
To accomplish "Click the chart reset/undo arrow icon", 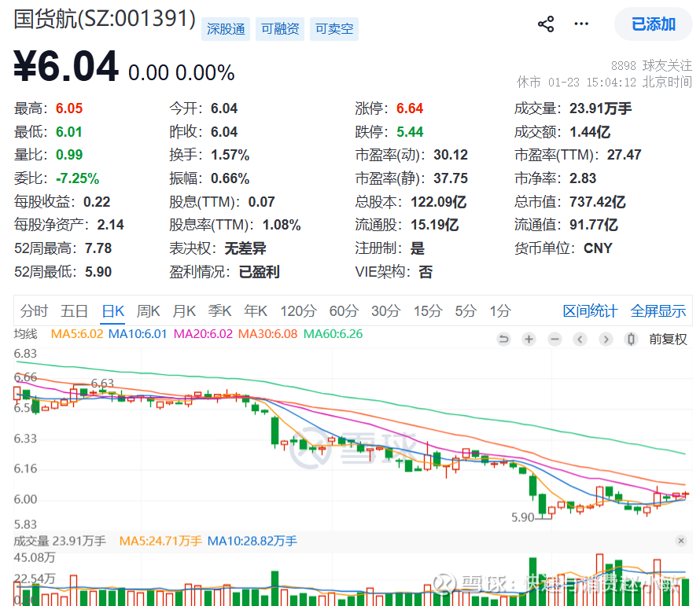I will tap(503, 340).
